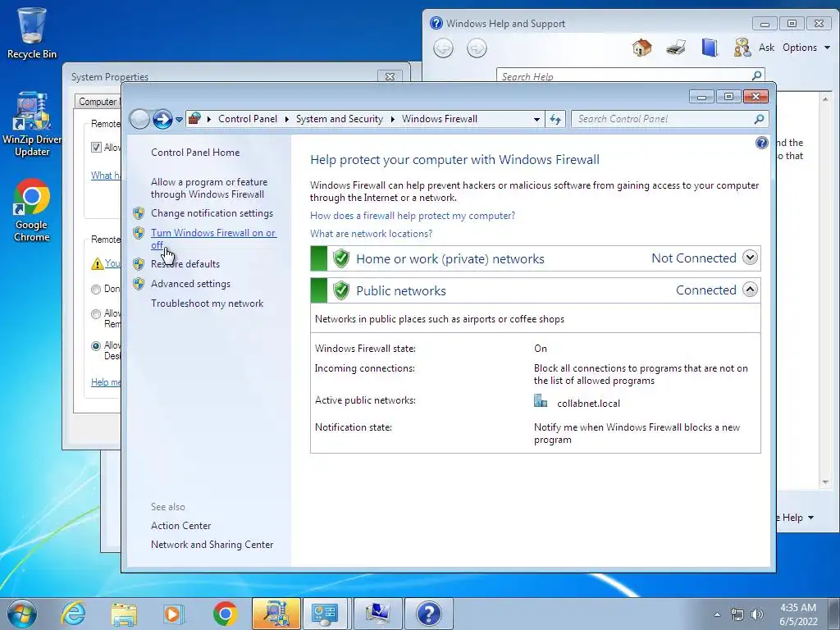The height and width of the screenshot is (630, 840).
Task: Click the network icon in the system tray
Action: pyautogui.click(x=737, y=614)
